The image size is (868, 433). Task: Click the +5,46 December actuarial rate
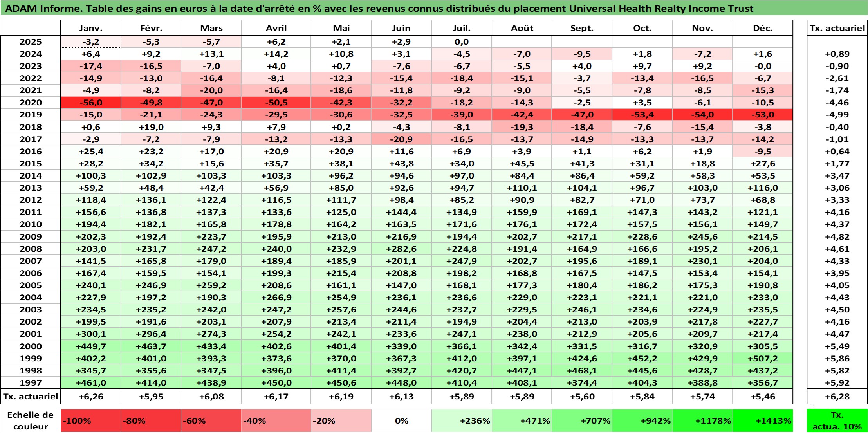[x=763, y=397]
